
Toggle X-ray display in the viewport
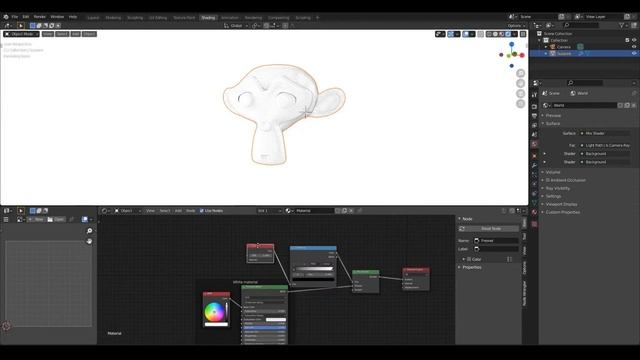tap(480, 34)
